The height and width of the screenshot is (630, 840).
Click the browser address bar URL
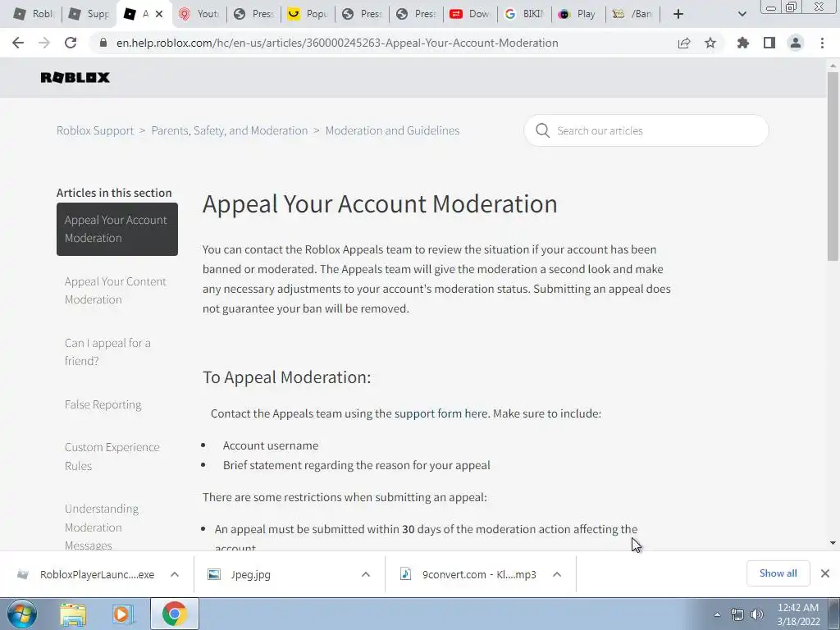click(x=337, y=43)
